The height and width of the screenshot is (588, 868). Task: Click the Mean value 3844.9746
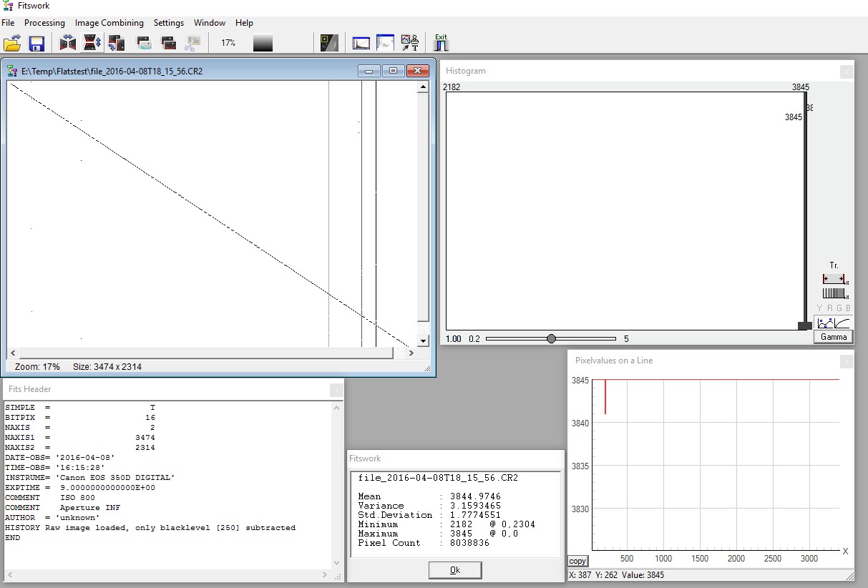(x=475, y=496)
